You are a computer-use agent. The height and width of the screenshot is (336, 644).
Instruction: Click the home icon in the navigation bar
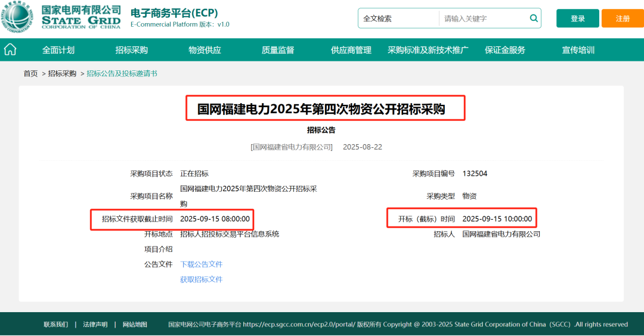click(10, 49)
